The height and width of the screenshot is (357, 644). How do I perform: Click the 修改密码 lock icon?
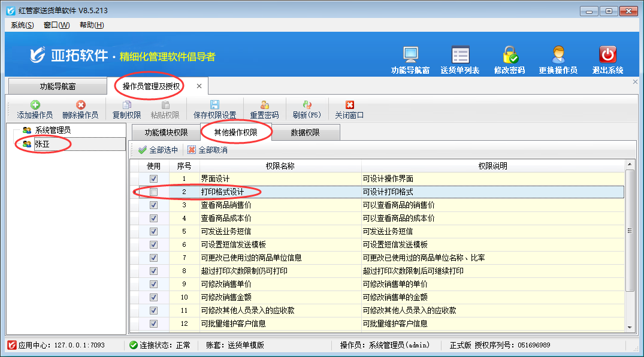[x=509, y=55]
